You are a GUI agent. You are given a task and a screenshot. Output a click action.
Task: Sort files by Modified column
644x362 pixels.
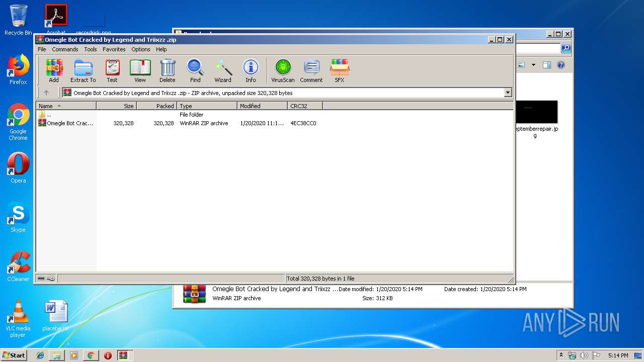click(262, 106)
